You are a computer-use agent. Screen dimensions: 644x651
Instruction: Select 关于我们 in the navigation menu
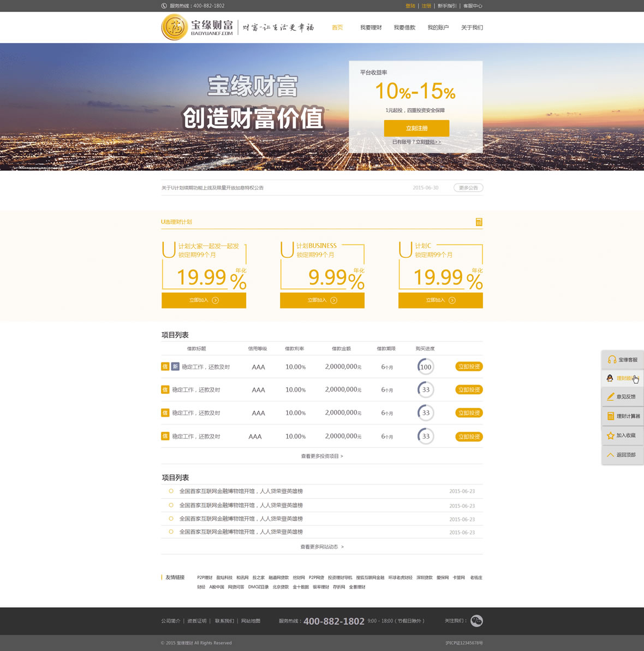click(x=472, y=27)
